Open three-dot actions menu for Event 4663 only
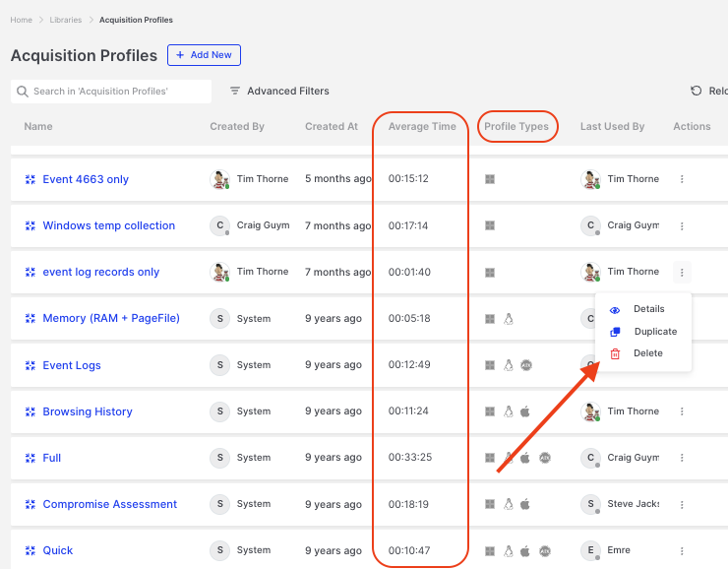This screenshot has width=728, height=569. (x=682, y=179)
